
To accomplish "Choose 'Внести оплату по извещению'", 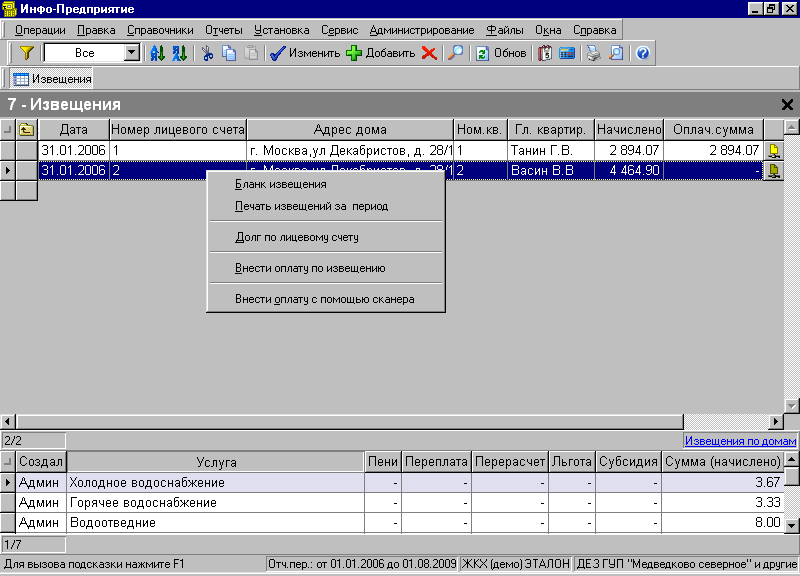I will coord(326,268).
